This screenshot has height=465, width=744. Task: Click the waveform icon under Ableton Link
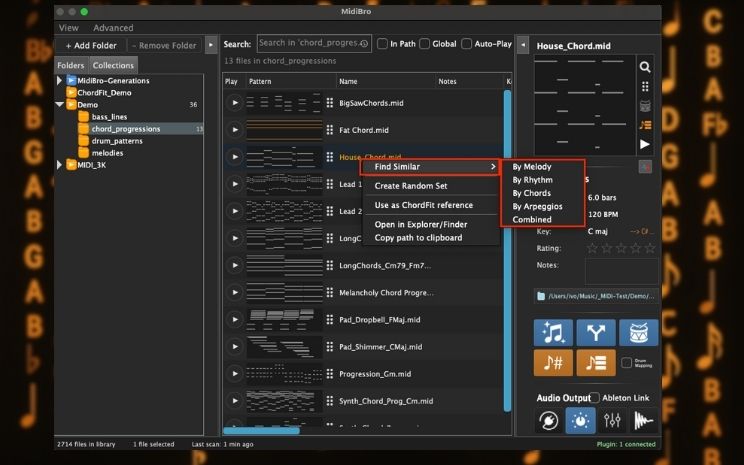tap(643, 420)
